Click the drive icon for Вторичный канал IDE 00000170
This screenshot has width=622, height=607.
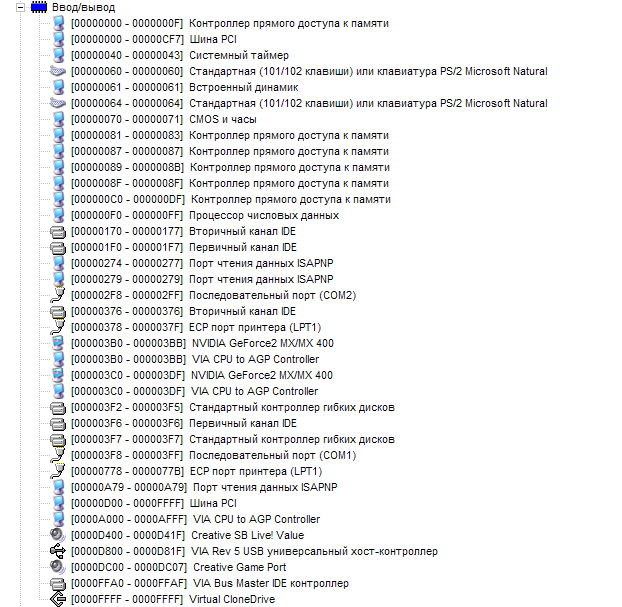click(x=58, y=232)
